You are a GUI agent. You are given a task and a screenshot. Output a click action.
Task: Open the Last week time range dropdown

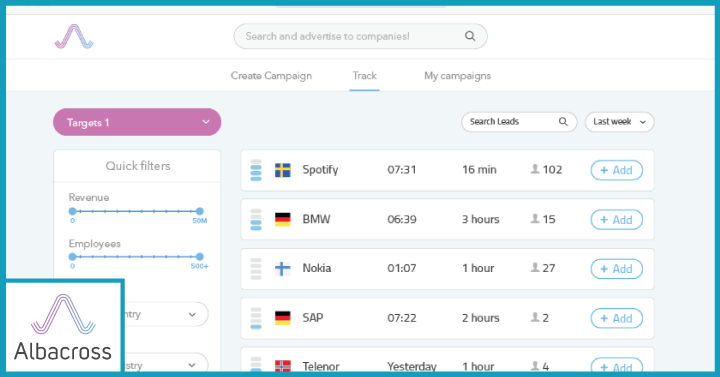point(619,122)
